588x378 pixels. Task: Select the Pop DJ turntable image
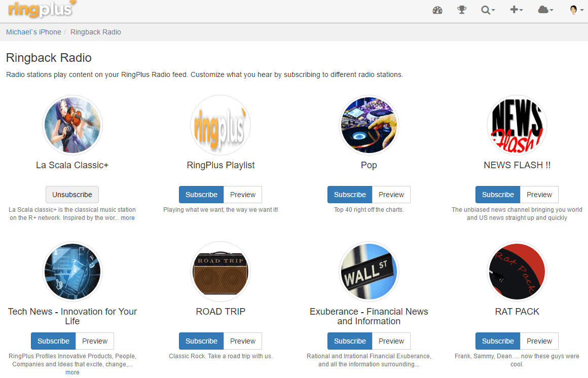369,125
